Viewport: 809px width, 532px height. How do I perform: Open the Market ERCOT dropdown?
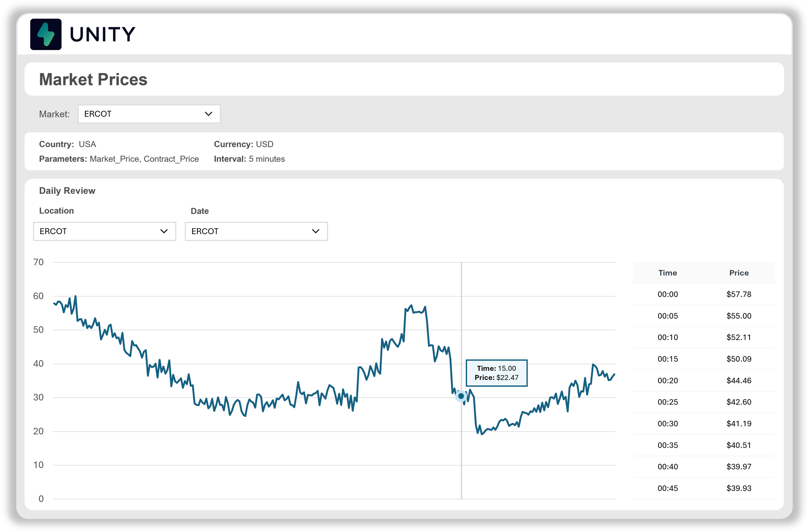tap(148, 114)
